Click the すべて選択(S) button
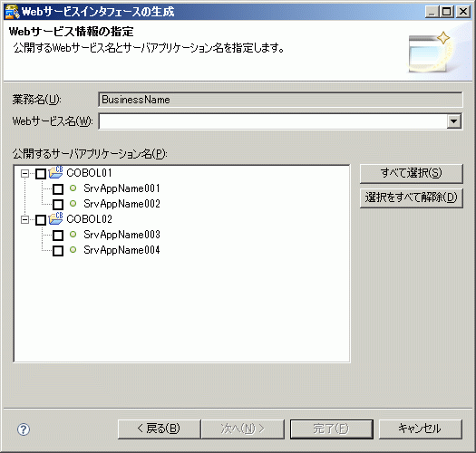 tap(412, 174)
